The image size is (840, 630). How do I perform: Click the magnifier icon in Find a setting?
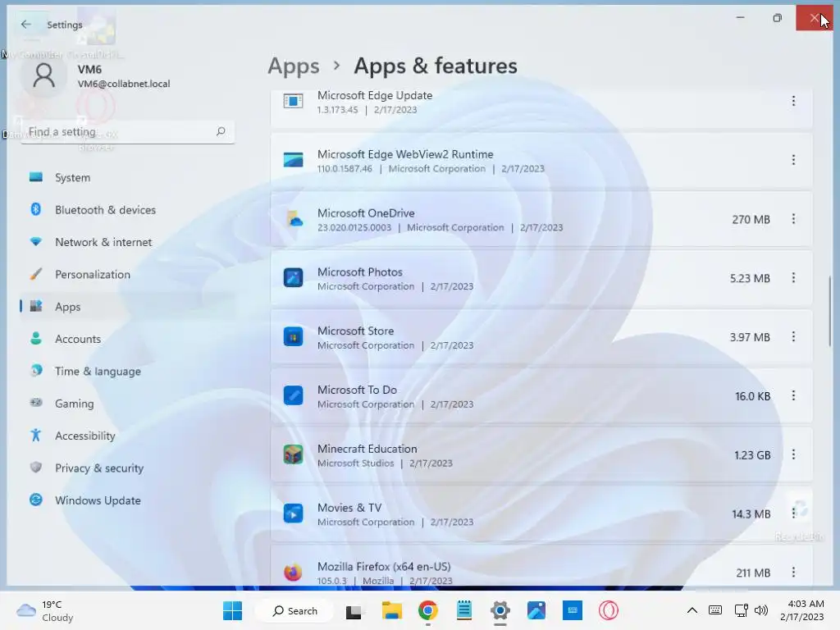[221, 131]
